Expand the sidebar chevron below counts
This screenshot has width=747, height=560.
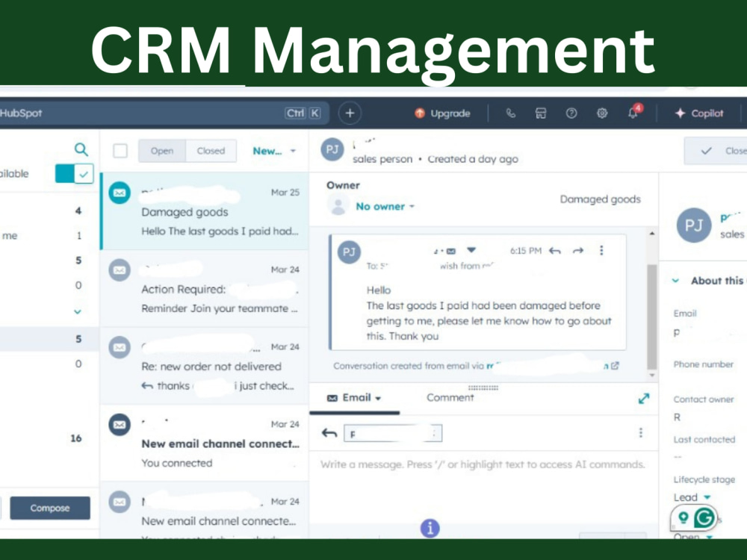78,312
